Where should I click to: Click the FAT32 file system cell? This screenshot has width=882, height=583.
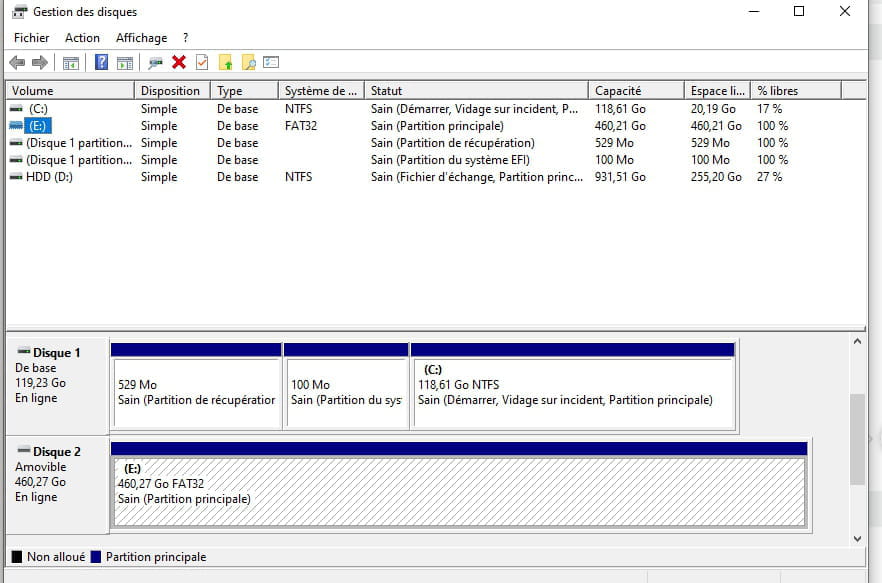[x=301, y=125]
